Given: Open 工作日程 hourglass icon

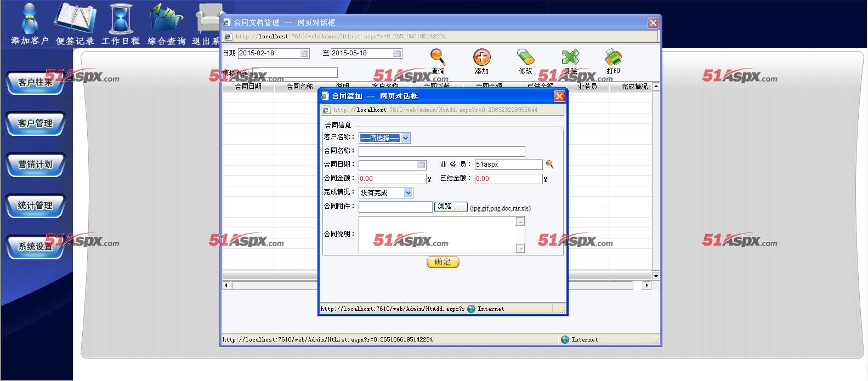Looking at the screenshot, I should pos(121,25).
